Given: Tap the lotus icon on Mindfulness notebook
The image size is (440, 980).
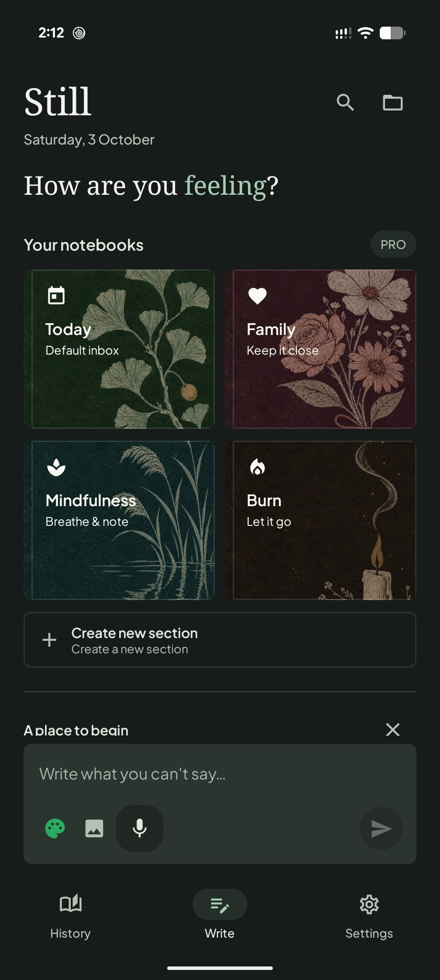Looking at the screenshot, I should coord(56,467).
